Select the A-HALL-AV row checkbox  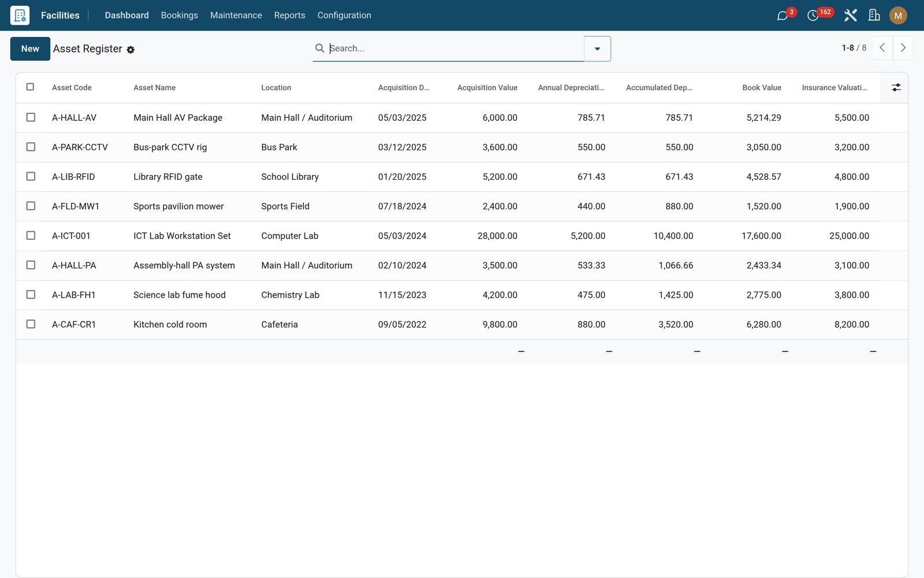[x=31, y=117]
